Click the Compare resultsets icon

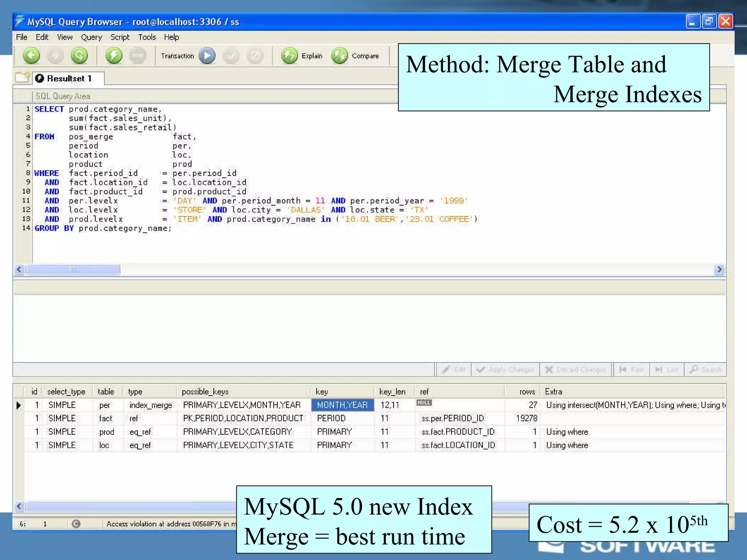click(x=340, y=56)
